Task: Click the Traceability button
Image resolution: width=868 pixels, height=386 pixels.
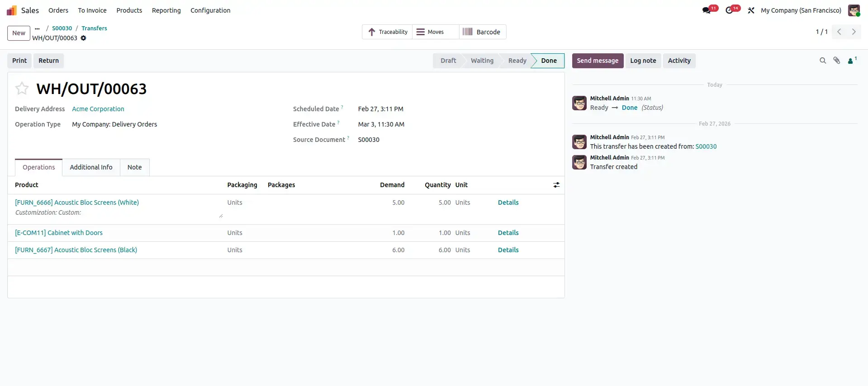Action: (x=387, y=32)
